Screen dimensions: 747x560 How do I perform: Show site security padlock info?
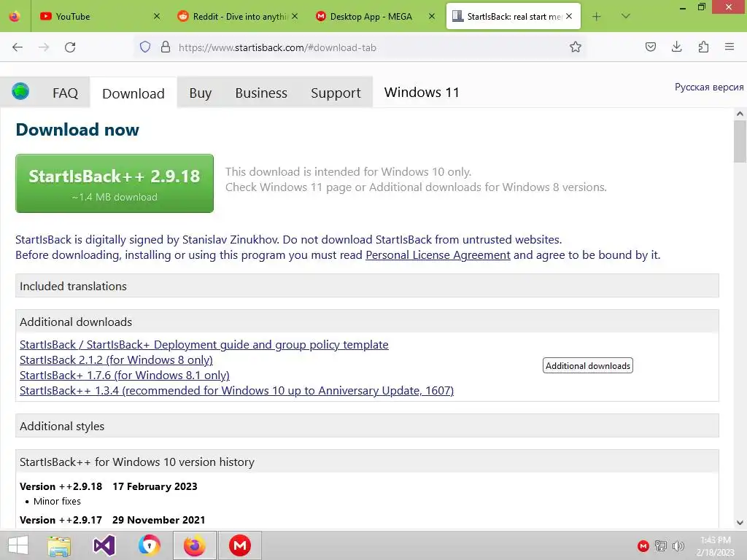pyautogui.click(x=166, y=47)
